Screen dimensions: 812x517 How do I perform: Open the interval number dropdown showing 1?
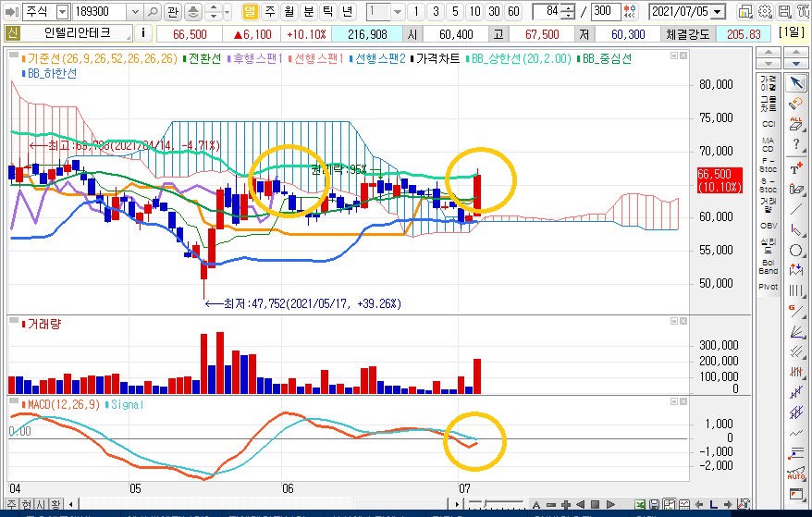[x=398, y=11]
